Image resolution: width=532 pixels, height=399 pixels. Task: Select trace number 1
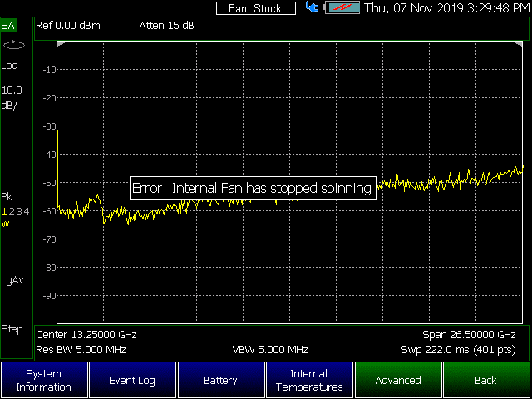point(4,212)
